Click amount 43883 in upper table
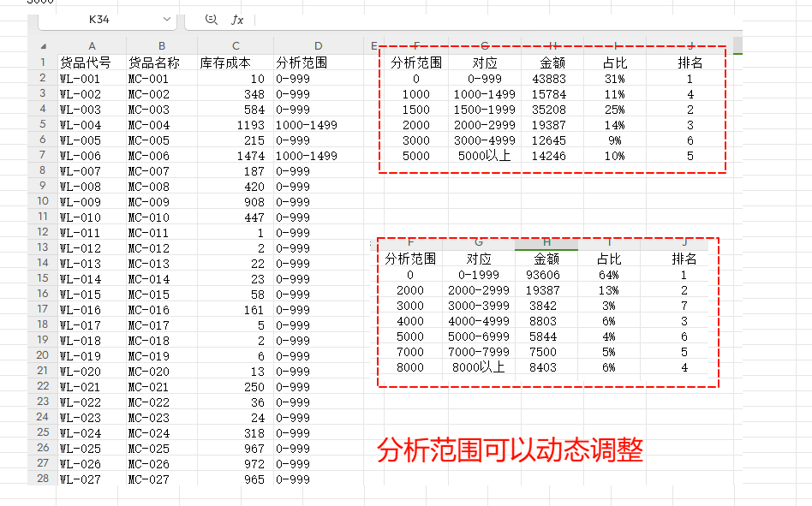 549,79
